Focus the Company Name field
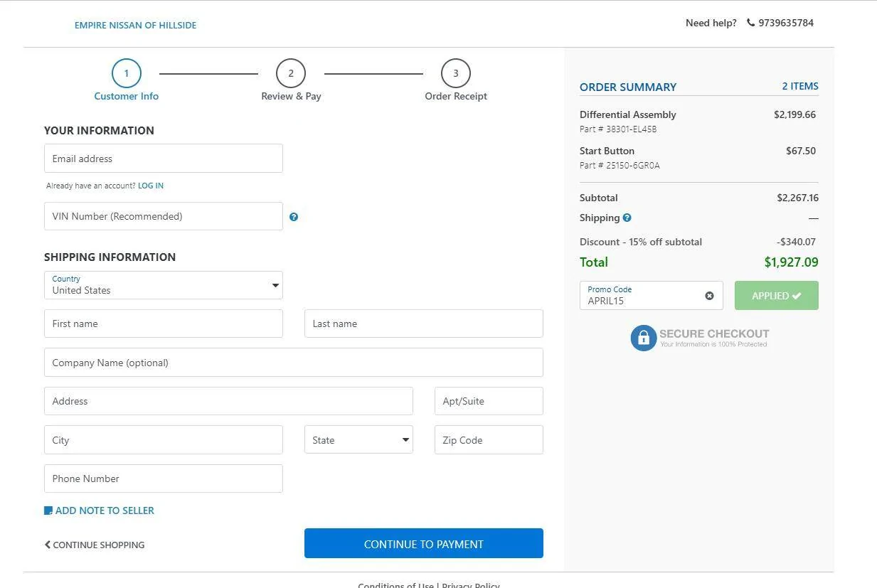This screenshot has height=588, width=877. pyautogui.click(x=294, y=363)
